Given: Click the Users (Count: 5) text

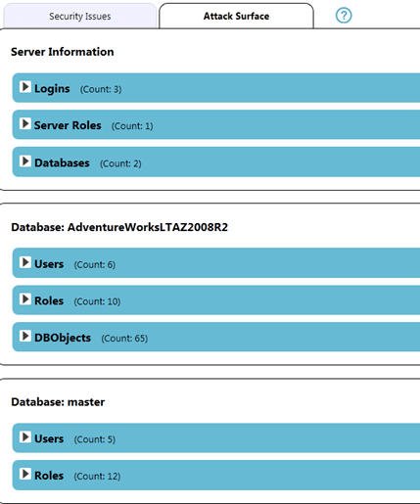Looking at the screenshot, I should pos(95,439).
